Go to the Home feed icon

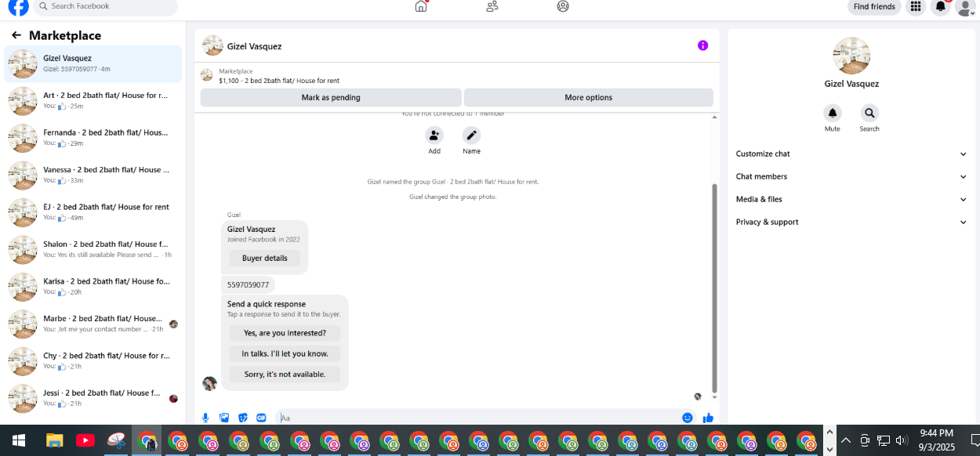pos(421,6)
